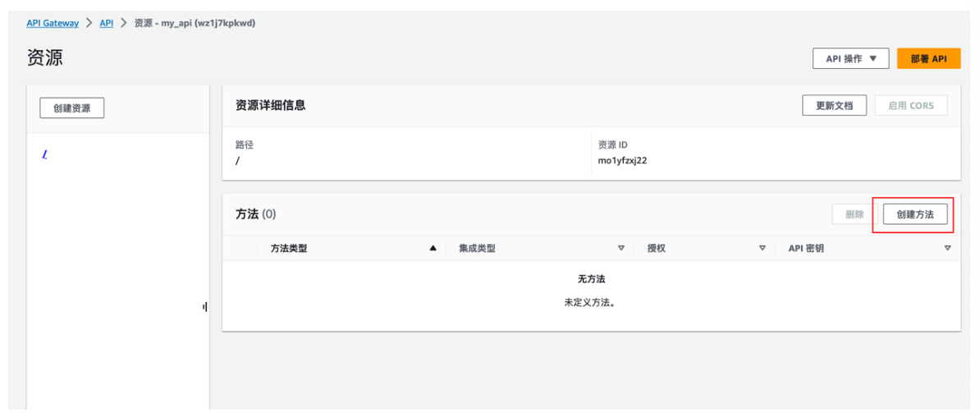Open the API 操作 dropdown menu
Image resolution: width=980 pixels, height=417 pixels.
851,59
